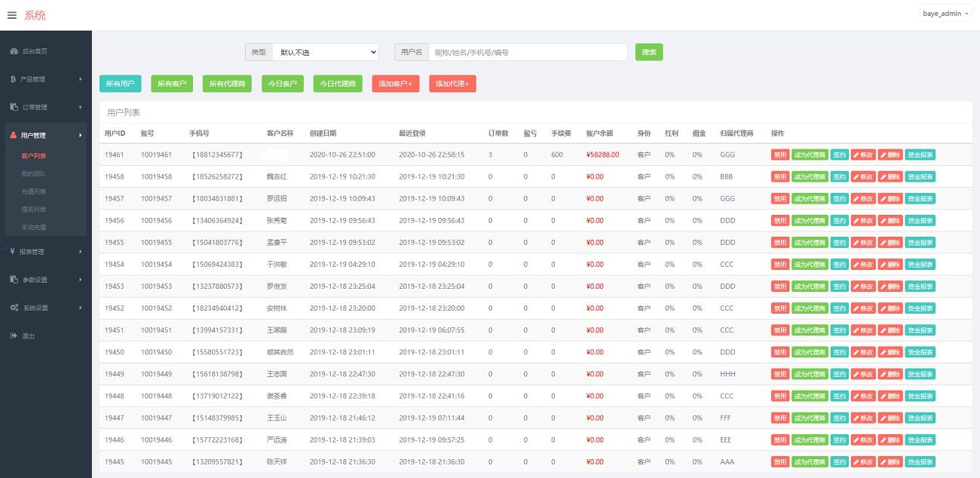This screenshot has width=980, height=478.
Task: Click 成为代理商 button for 魏吉红
Action: [810, 176]
